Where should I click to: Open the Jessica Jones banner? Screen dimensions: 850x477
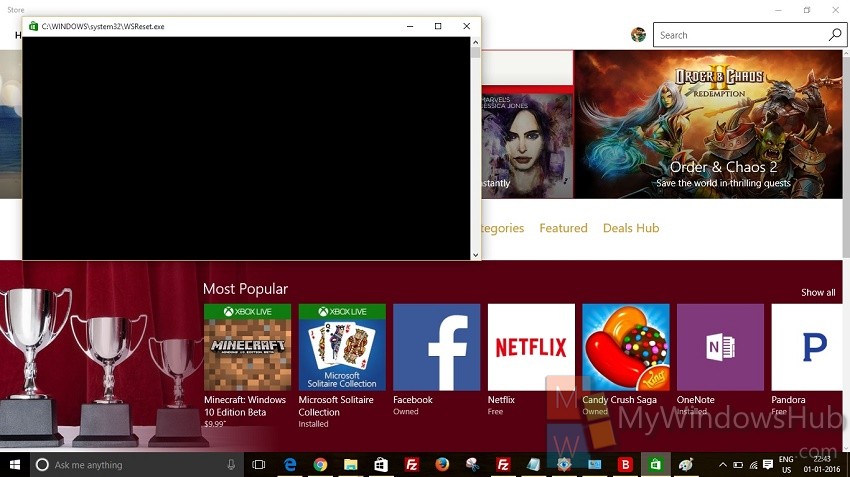(x=527, y=142)
